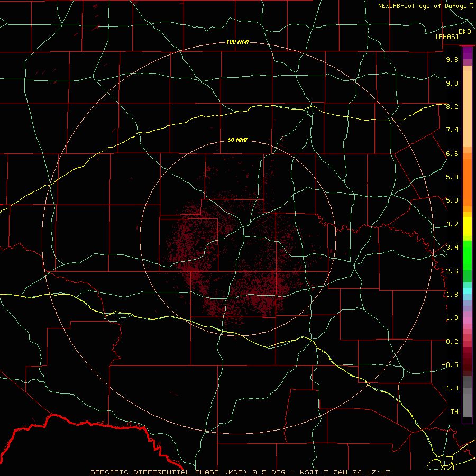Click the -1.3 scale value

450,388
